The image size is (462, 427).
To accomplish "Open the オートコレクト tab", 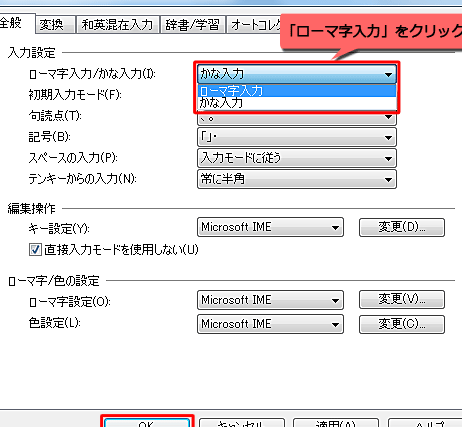I will click(254, 25).
